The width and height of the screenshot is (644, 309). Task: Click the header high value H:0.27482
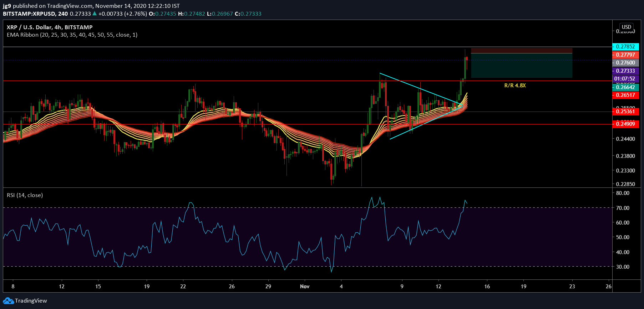coord(192,14)
